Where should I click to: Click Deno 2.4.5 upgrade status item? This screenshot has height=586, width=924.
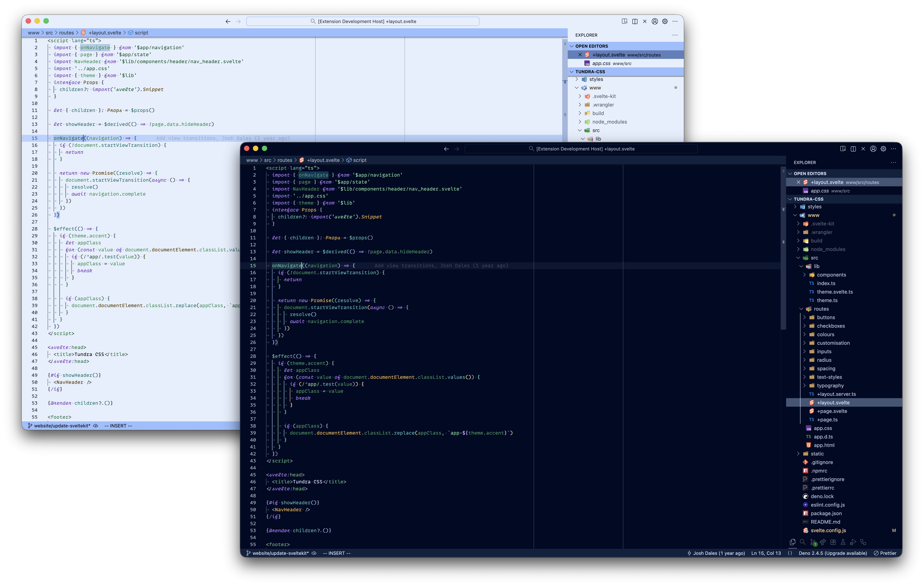[x=833, y=553]
